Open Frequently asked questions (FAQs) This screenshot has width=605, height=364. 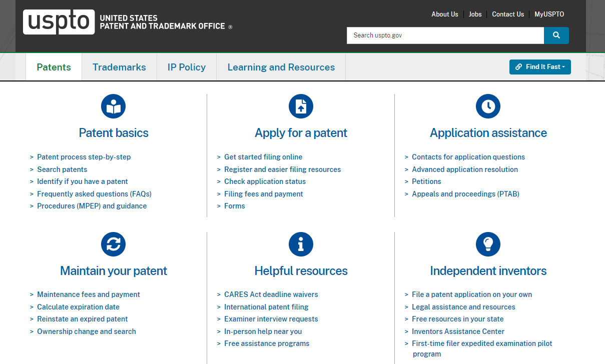(94, 194)
